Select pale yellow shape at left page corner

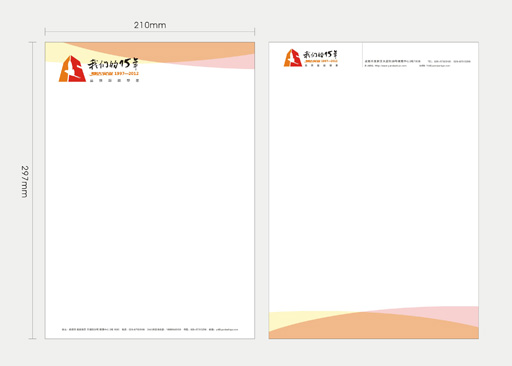tap(55, 52)
